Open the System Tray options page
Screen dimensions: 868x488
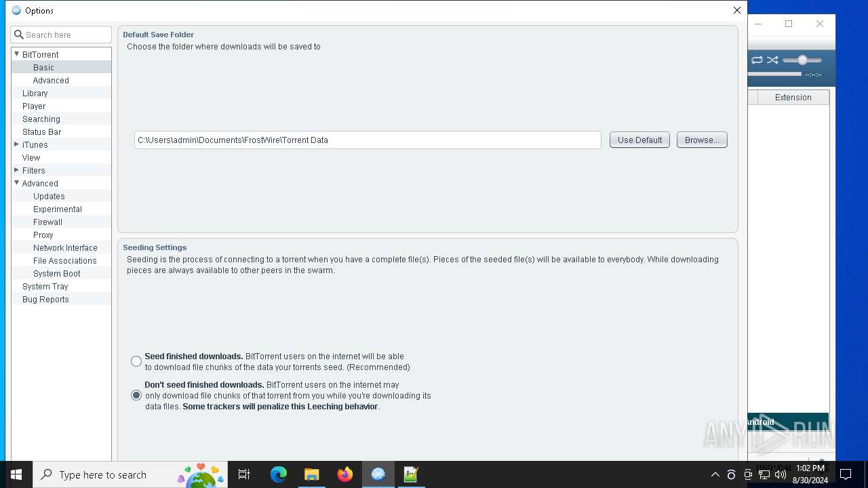(45, 286)
